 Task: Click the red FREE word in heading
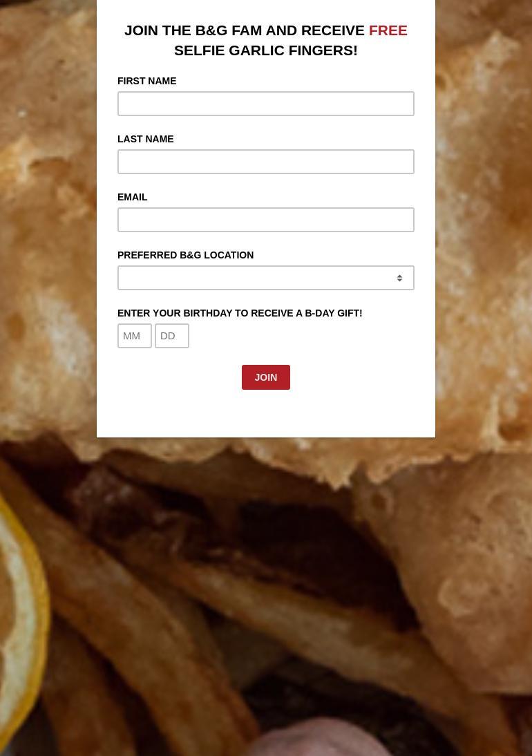388,30
